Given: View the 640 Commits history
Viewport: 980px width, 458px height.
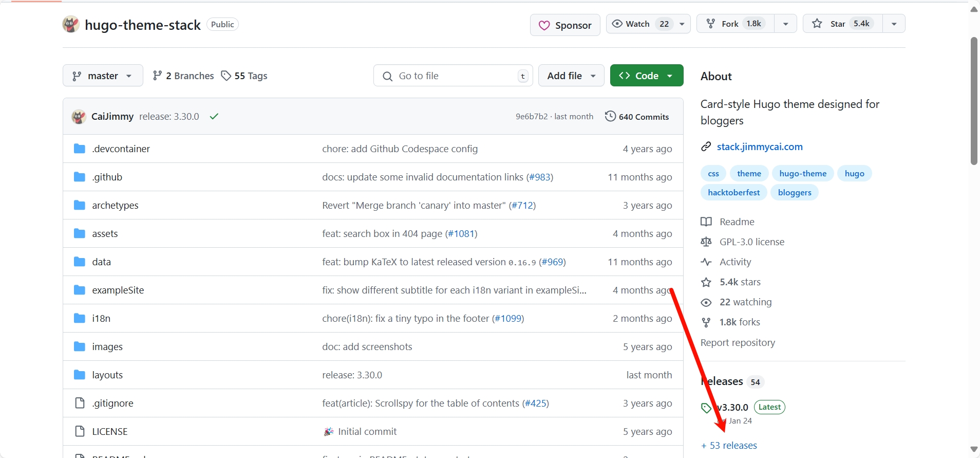Looking at the screenshot, I should pyautogui.click(x=637, y=117).
